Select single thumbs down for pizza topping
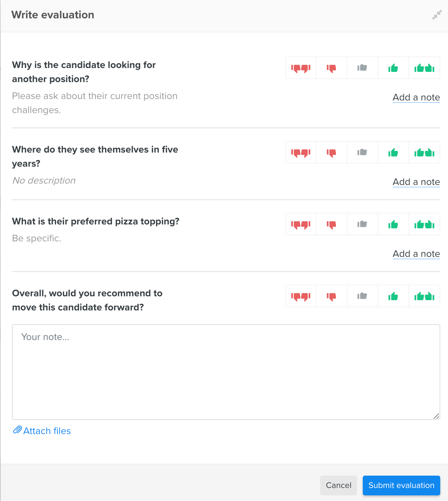The height and width of the screenshot is (501, 448). coord(331,224)
